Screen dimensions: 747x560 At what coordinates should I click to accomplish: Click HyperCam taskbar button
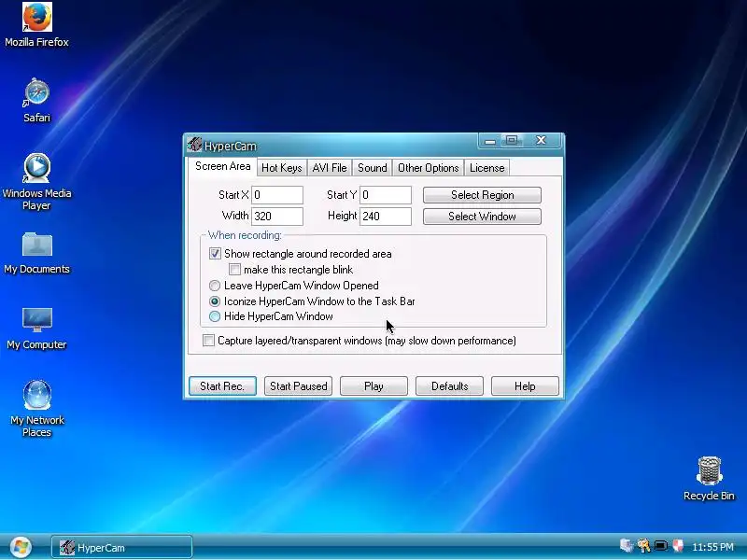pos(122,547)
